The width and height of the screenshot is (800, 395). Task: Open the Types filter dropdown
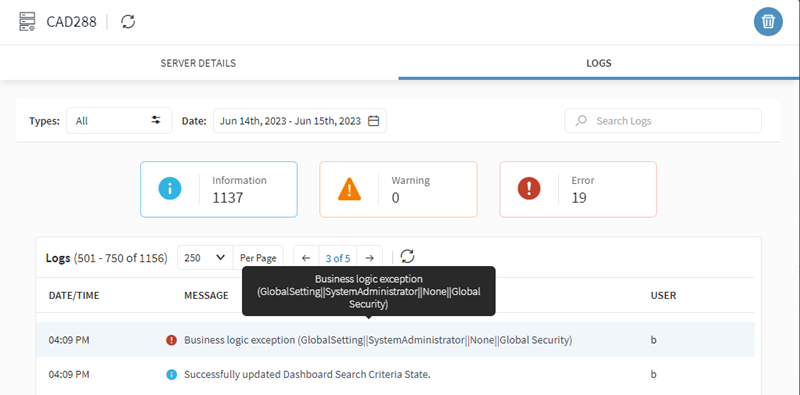pos(119,120)
